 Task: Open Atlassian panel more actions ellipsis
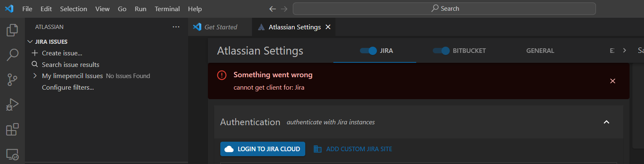click(x=176, y=27)
